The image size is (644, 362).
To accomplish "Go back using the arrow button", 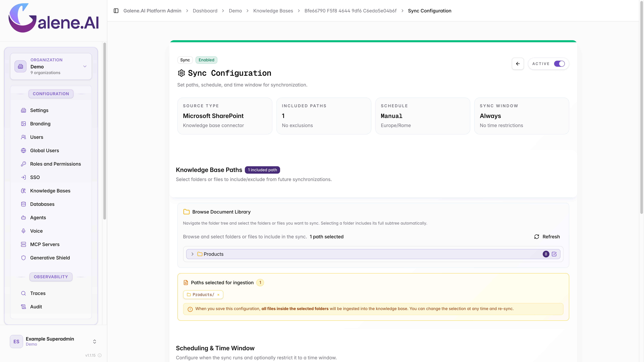I will point(518,64).
